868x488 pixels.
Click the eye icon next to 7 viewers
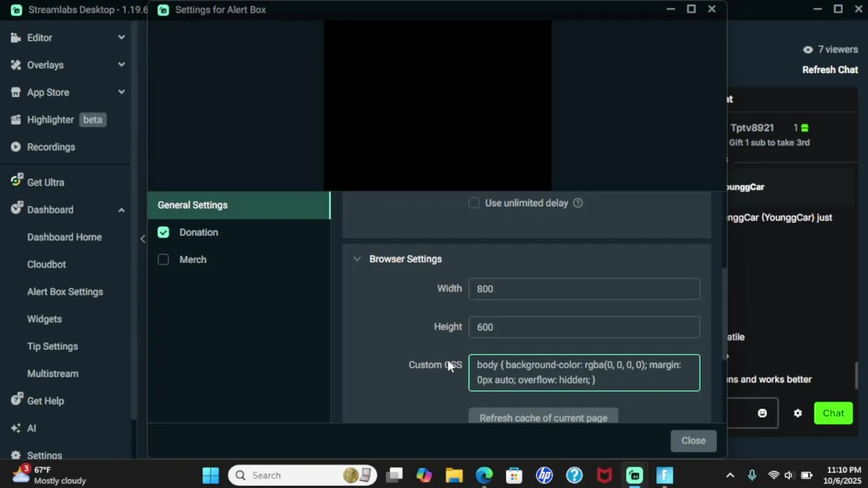coord(808,49)
